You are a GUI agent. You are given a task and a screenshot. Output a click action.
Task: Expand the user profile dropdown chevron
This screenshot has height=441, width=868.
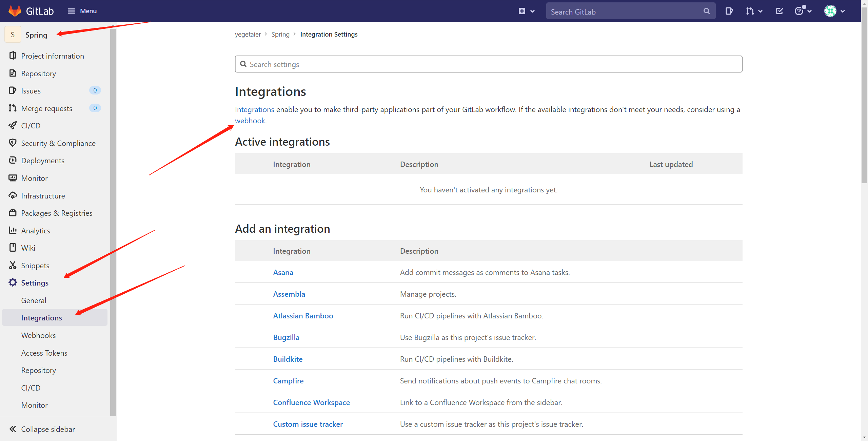pos(843,12)
